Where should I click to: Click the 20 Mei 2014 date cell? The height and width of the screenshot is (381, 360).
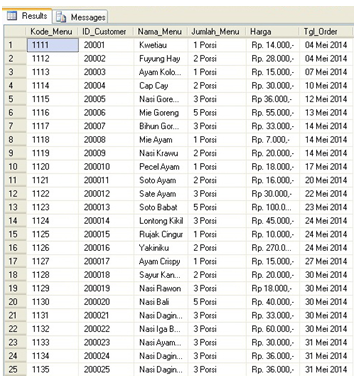tap(326, 180)
